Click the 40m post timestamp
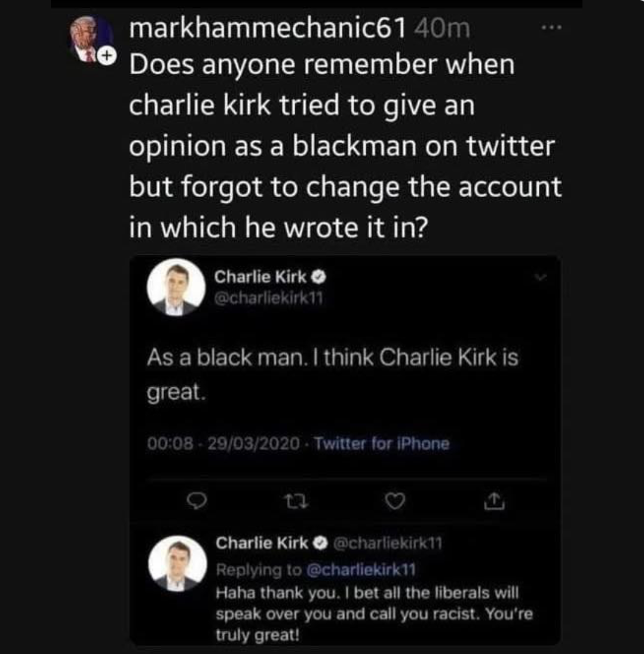Screen dimensions: 644x654 [442, 27]
